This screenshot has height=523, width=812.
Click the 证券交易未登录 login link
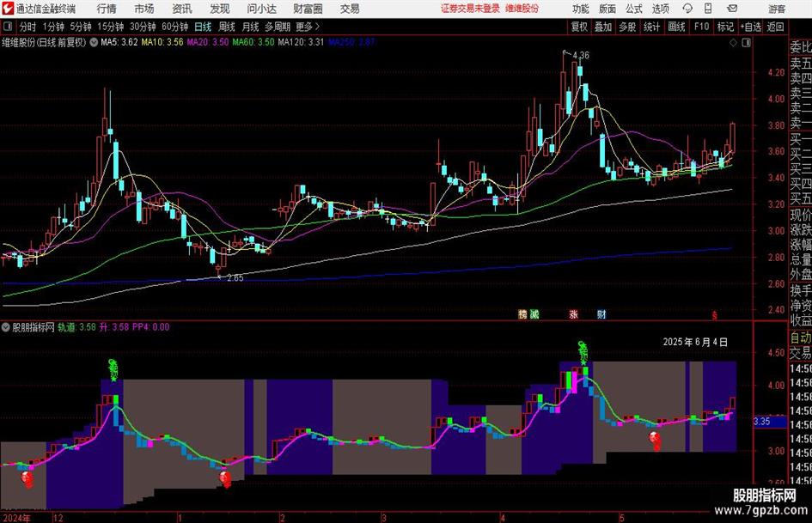(470, 9)
